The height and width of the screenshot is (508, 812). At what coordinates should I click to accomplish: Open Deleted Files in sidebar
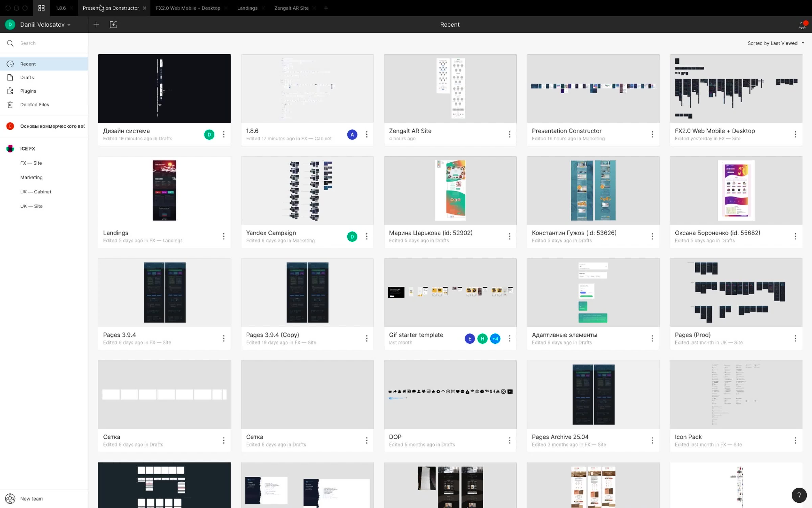[x=44, y=105]
